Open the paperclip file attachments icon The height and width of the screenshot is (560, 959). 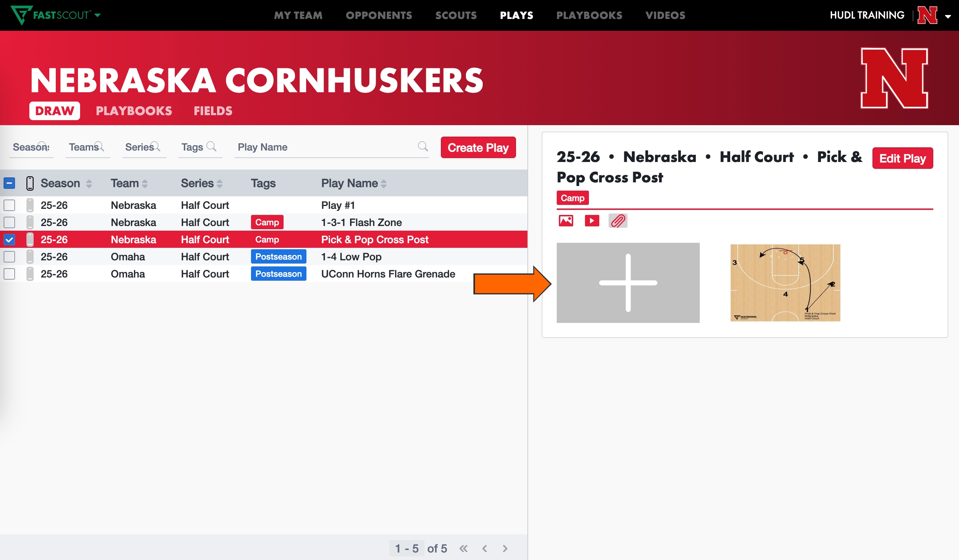[x=618, y=221]
